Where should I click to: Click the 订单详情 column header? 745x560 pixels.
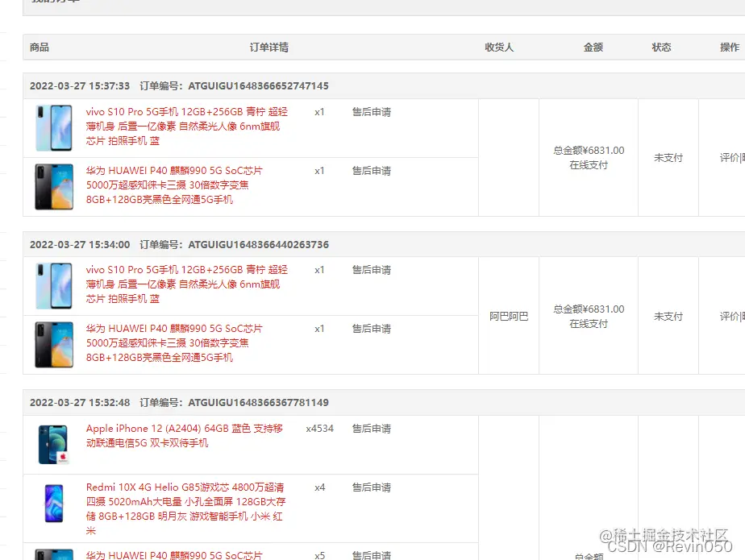tap(269, 47)
